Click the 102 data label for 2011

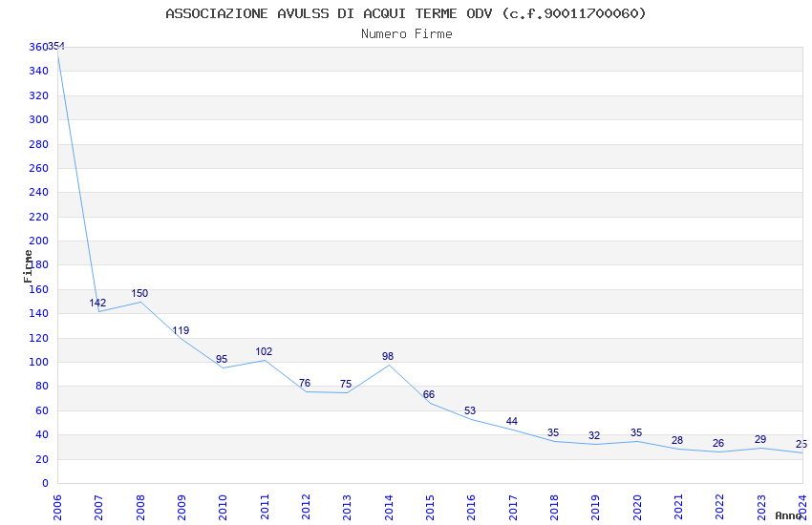click(264, 351)
